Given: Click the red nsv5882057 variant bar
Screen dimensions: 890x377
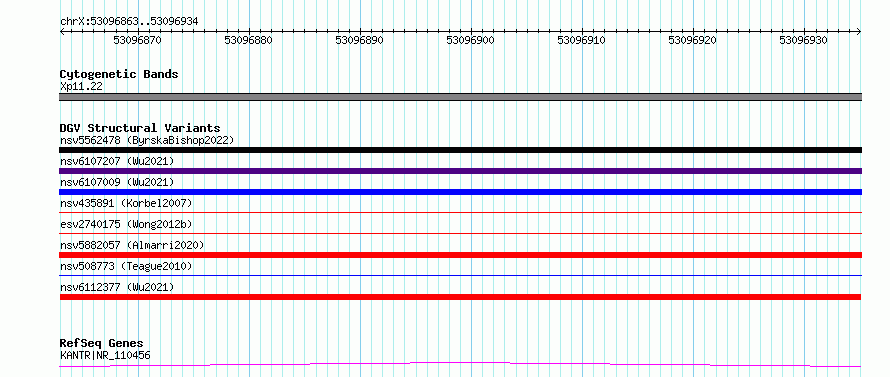Looking at the screenshot, I should [460, 255].
